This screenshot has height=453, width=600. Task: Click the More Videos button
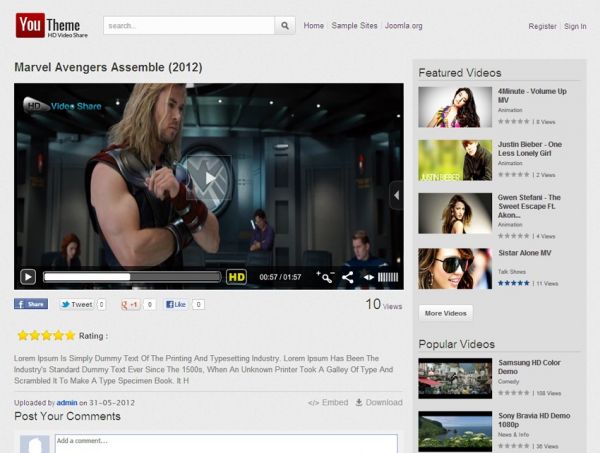pos(446,313)
